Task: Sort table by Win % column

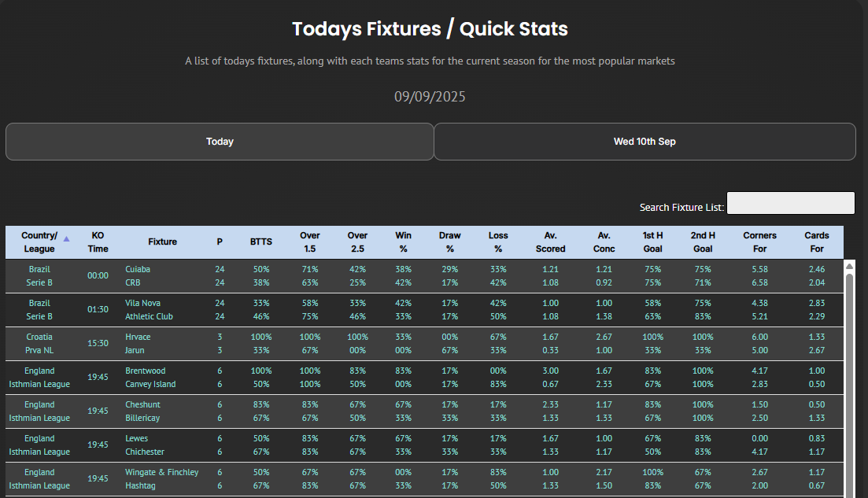Action: [403, 242]
